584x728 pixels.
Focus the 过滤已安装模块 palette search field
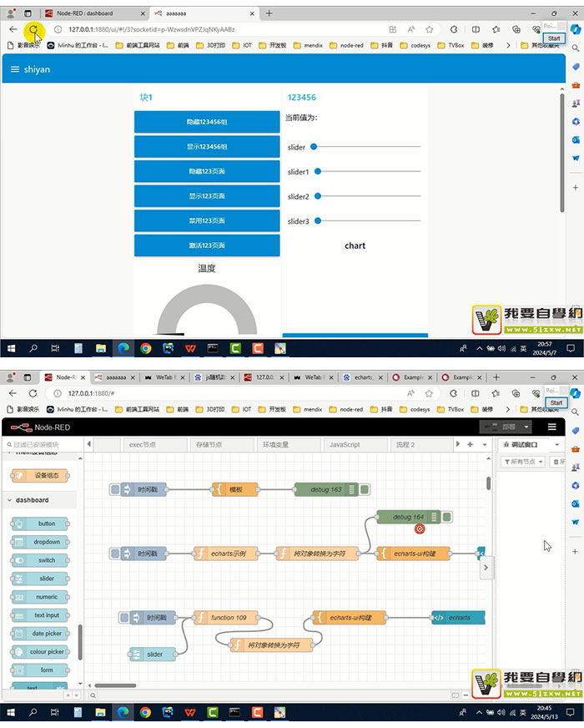point(43,445)
